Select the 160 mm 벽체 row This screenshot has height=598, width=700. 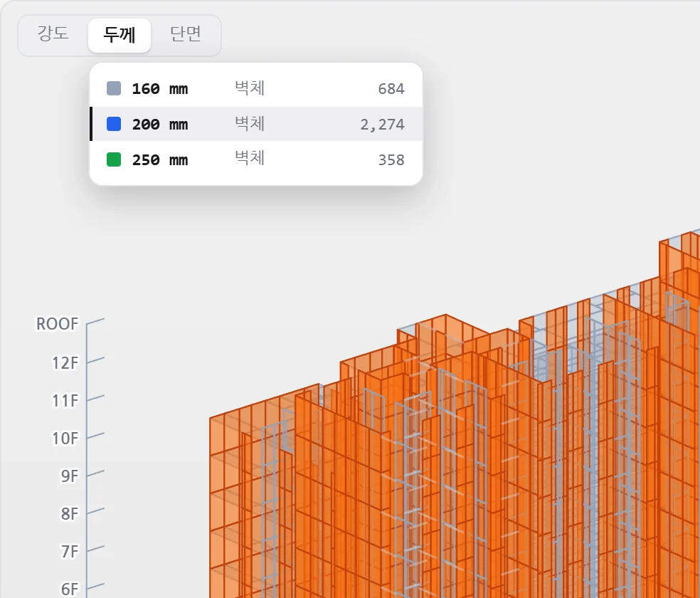256,88
